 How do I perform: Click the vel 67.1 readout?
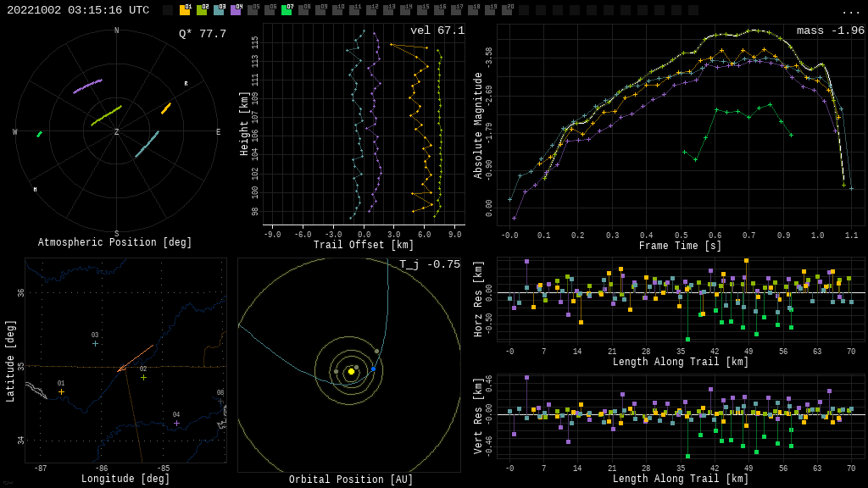tap(437, 30)
